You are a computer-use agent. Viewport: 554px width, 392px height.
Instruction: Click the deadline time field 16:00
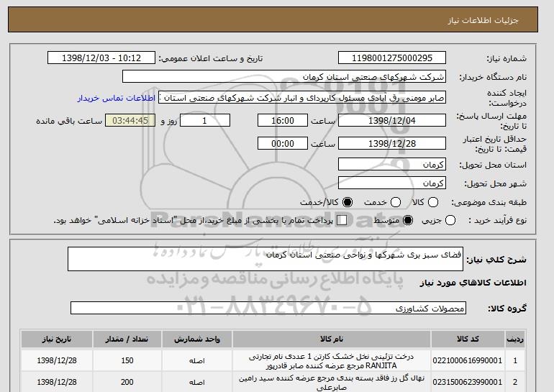283,120
